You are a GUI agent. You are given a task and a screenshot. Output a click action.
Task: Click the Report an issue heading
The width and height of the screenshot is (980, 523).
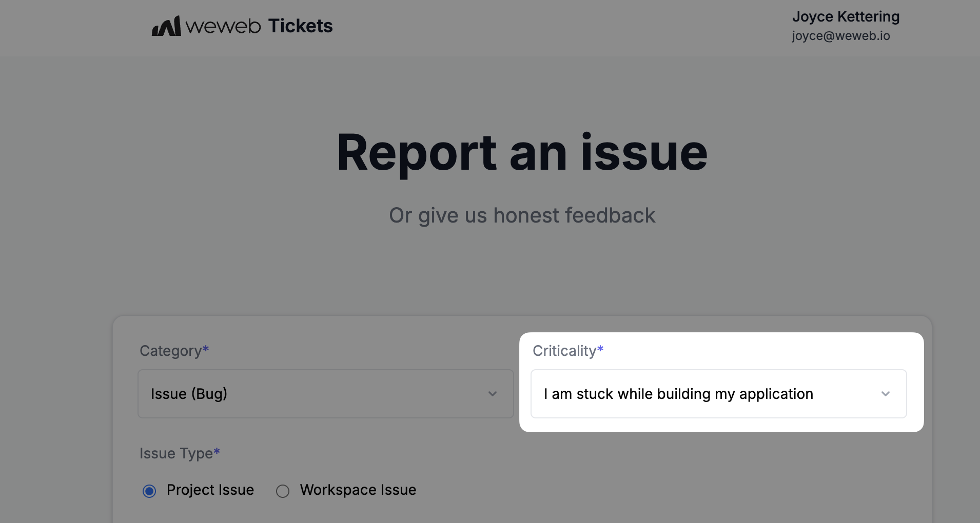pyautogui.click(x=522, y=152)
